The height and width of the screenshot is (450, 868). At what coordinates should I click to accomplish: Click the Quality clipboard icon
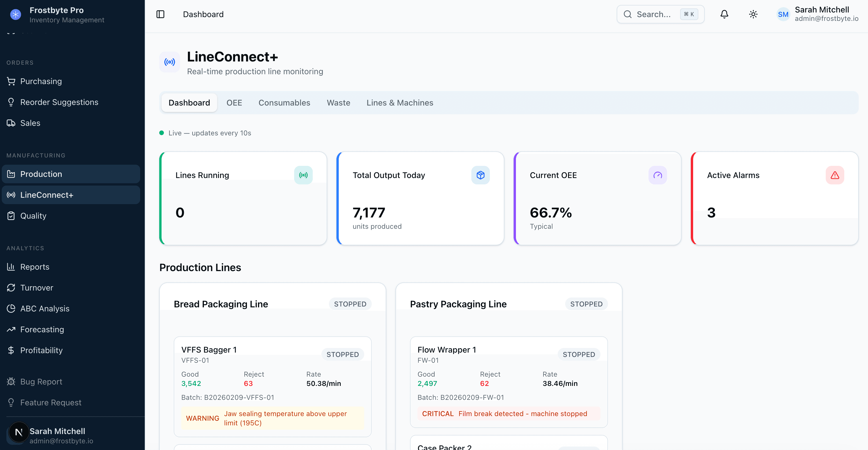pos(11,215)
